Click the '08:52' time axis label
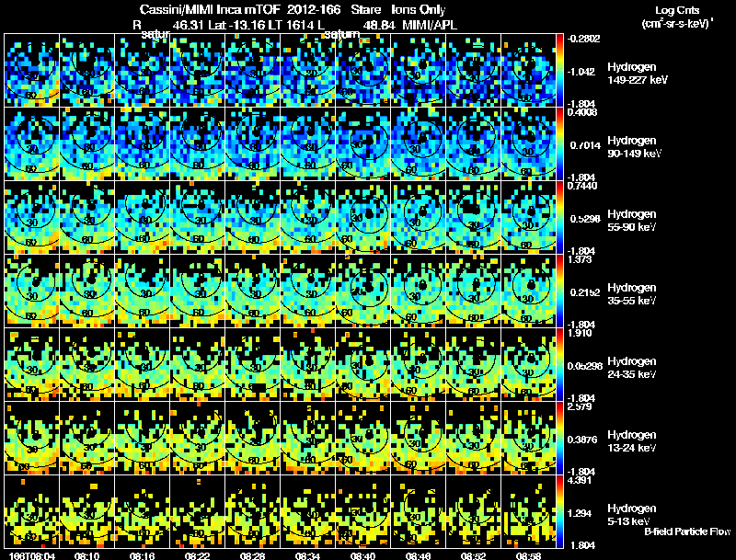 tap(473, 556)
